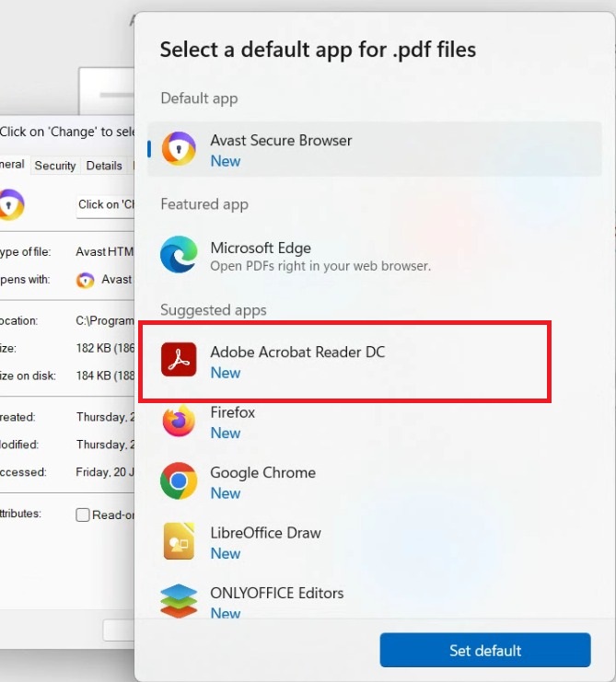Click the file name field in Properties
The height and width of the screenshot is (682, 616).
pyautogui.click(x=105, y=205)
